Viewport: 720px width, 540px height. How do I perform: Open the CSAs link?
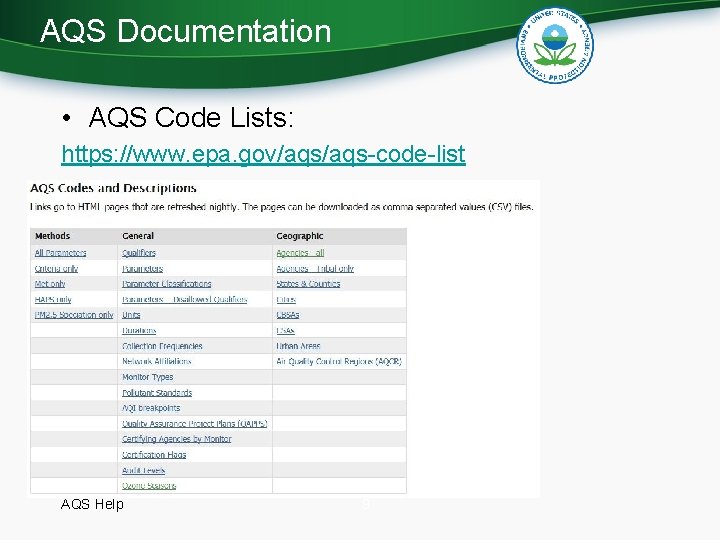click(285, 331)
